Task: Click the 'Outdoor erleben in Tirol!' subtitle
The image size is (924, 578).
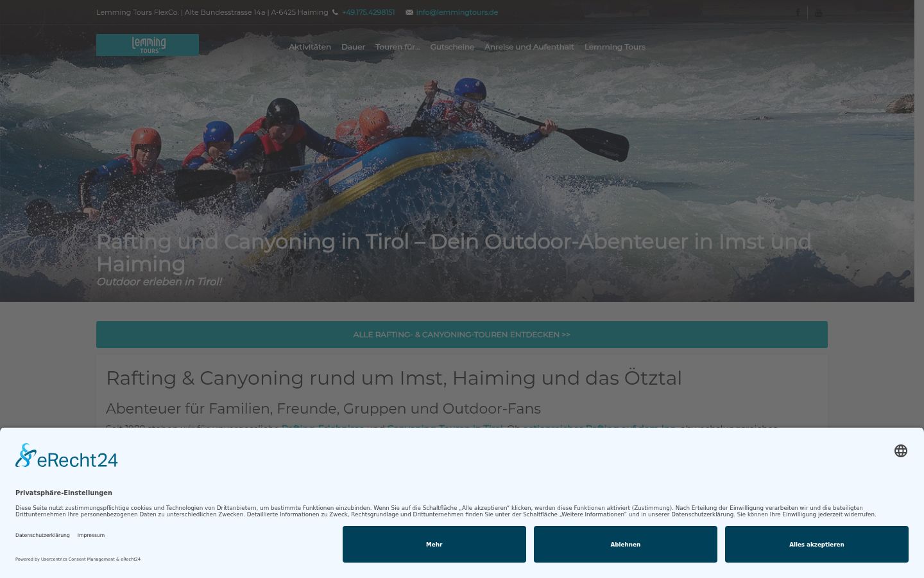Action: pos(159,281)
